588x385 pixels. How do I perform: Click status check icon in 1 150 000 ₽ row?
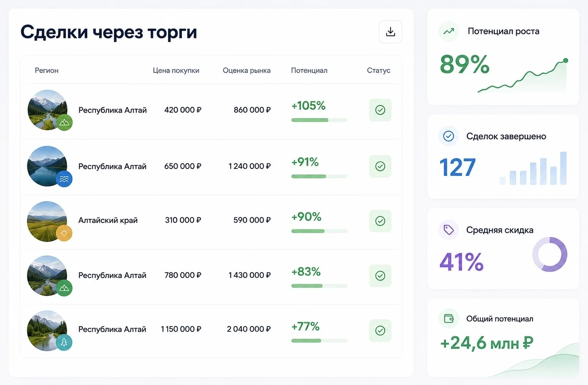tap(380, 330)
